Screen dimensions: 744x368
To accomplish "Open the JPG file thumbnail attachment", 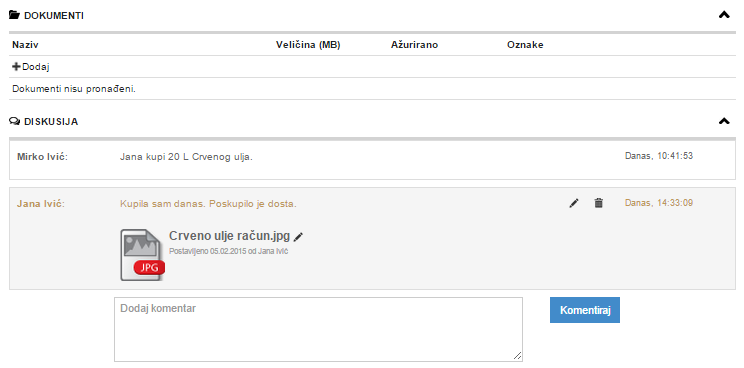I will (x=142, y=255).
